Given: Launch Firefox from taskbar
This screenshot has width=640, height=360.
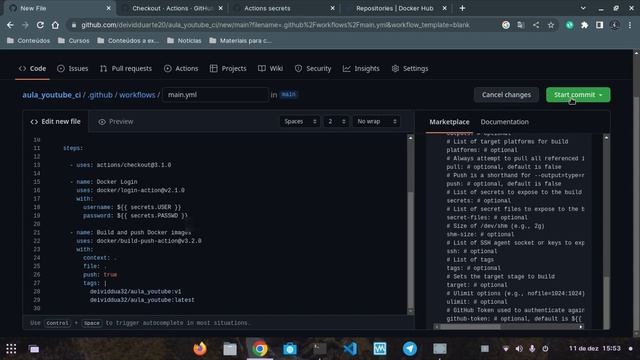Looking at the screenshot, I should (x=200, y=349).
